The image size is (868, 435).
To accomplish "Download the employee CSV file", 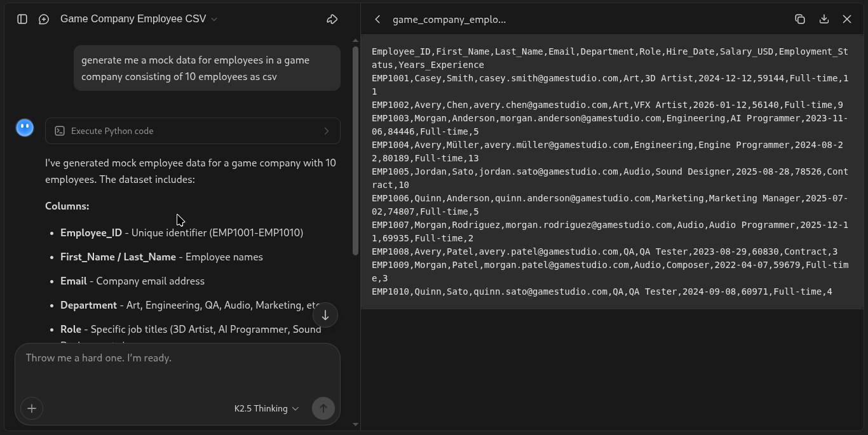I will click(824, 19).
